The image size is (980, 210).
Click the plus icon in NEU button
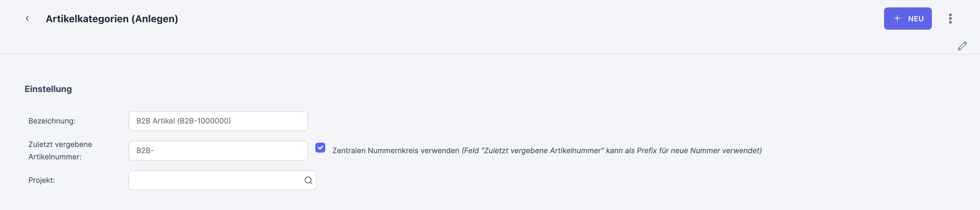pos(897,19)
